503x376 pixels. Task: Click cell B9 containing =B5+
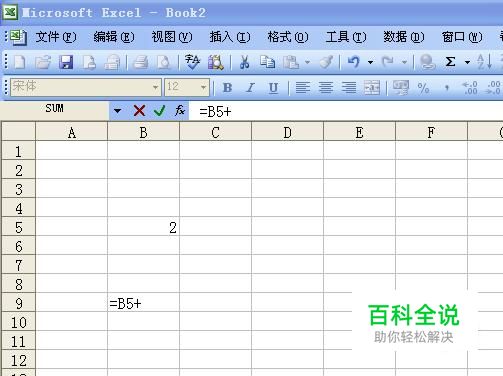pos(143,303)
